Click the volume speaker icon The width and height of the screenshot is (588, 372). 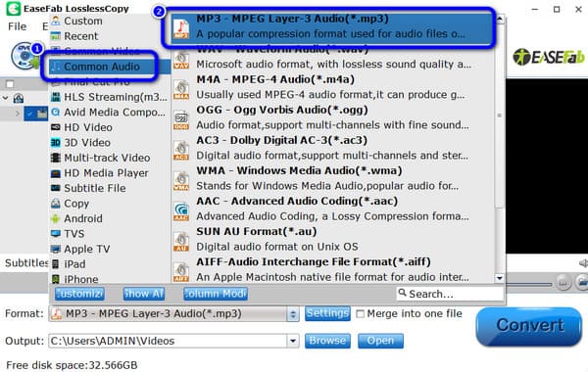(583, 263)
